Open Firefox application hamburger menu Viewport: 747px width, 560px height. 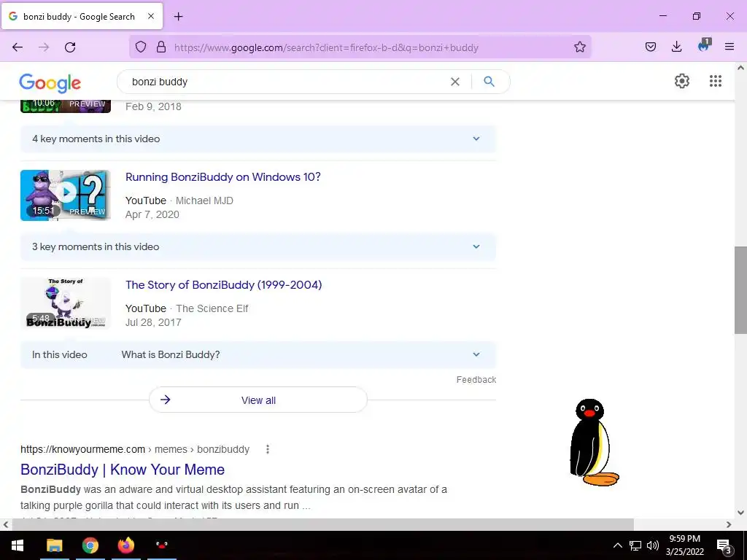[x=729, y=47]
